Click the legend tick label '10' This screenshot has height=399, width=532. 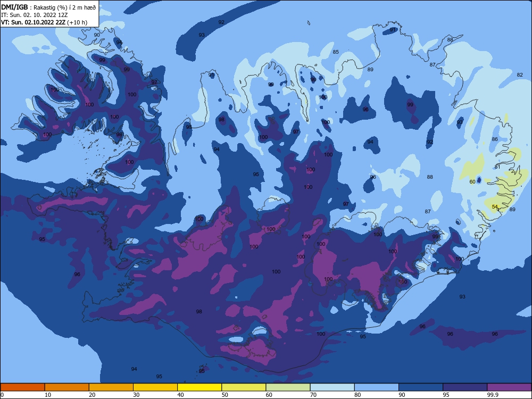(x=48, y=395)
